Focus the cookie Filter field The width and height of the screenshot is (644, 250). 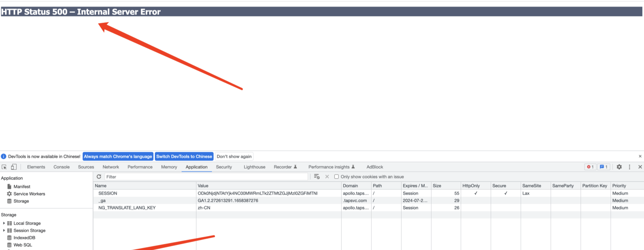[206, 177]
